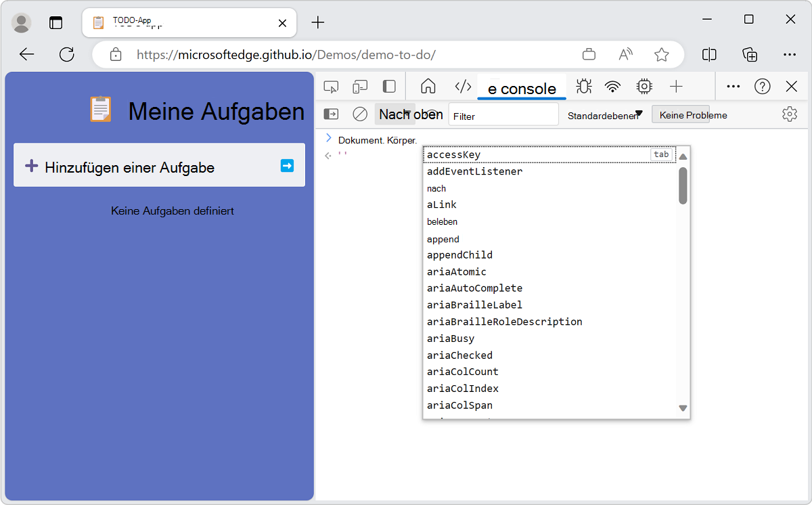This screenshot has width=812, height=505.
Task: Open the console sidebar icon
Action: (331, 114)
